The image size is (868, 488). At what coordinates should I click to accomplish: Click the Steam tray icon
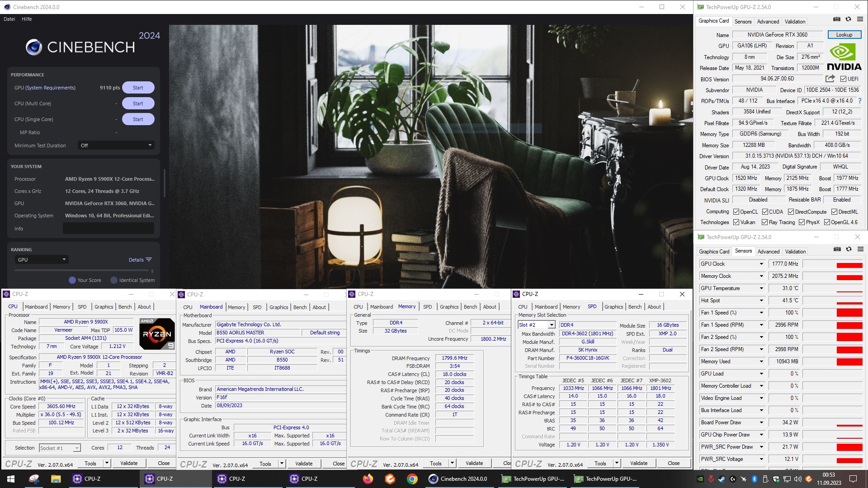[722, 479]
